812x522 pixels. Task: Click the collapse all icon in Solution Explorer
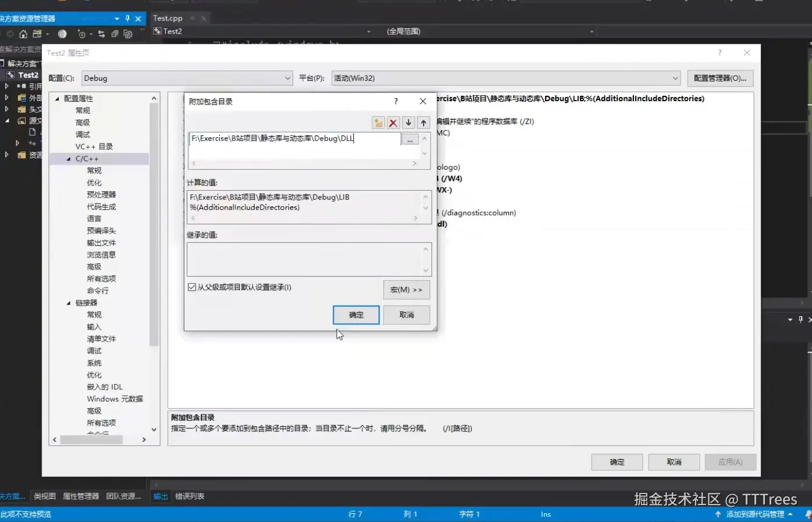click(115, 34)
